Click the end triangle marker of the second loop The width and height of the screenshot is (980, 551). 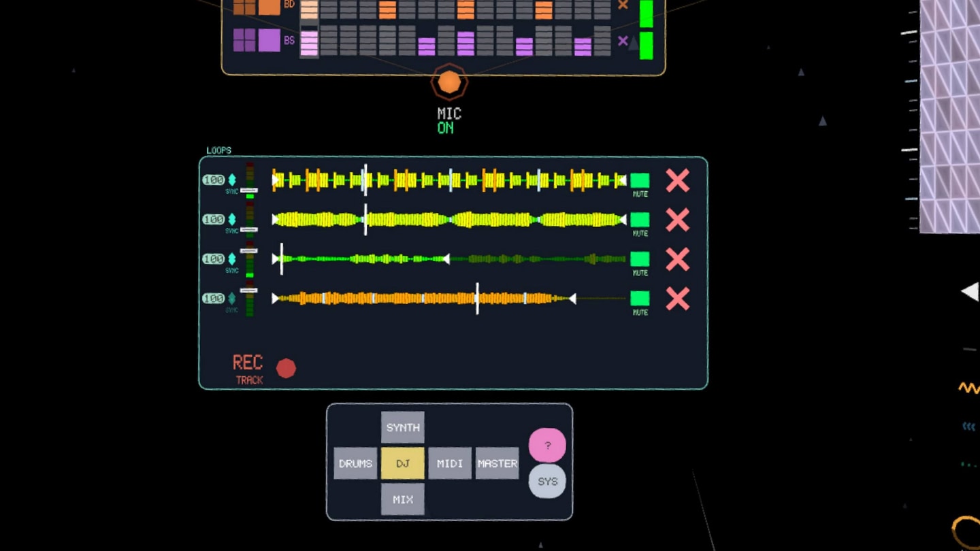coord(622,220)
